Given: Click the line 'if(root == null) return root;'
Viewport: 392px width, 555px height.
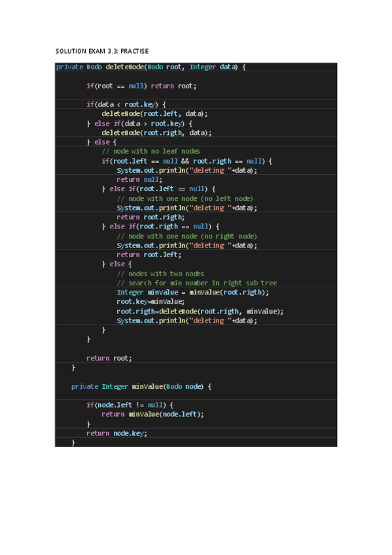Looking at the screenshot, I should (141, 86).
